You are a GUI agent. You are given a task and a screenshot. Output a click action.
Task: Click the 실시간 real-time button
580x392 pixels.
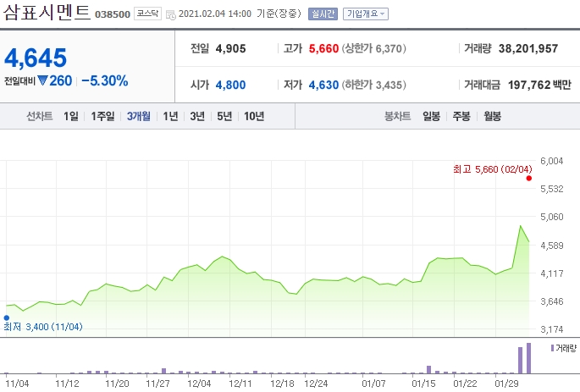(x=323, y=14)
